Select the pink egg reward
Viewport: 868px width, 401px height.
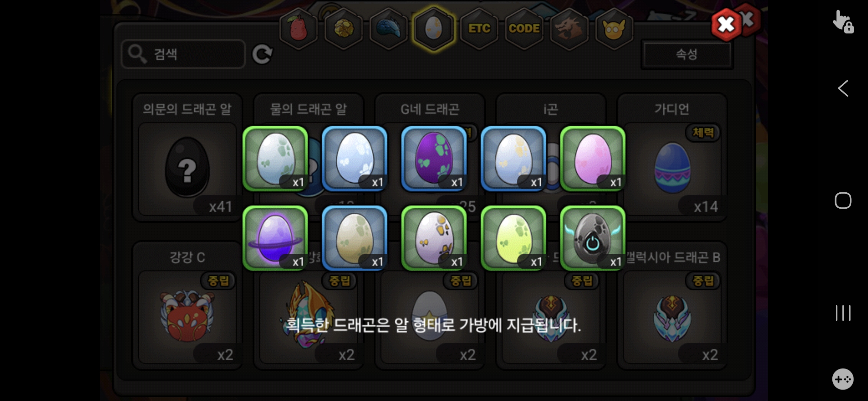593,159
